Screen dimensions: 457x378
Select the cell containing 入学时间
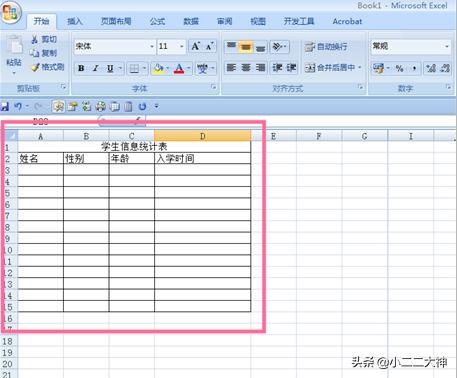pyautogui.click(x=203, y=158)
